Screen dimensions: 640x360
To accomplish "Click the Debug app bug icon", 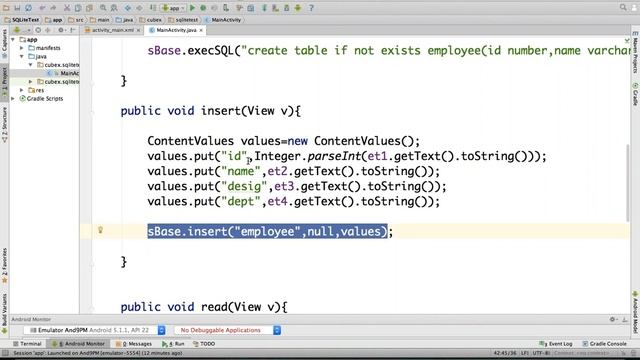I will [x=203, y=8].
